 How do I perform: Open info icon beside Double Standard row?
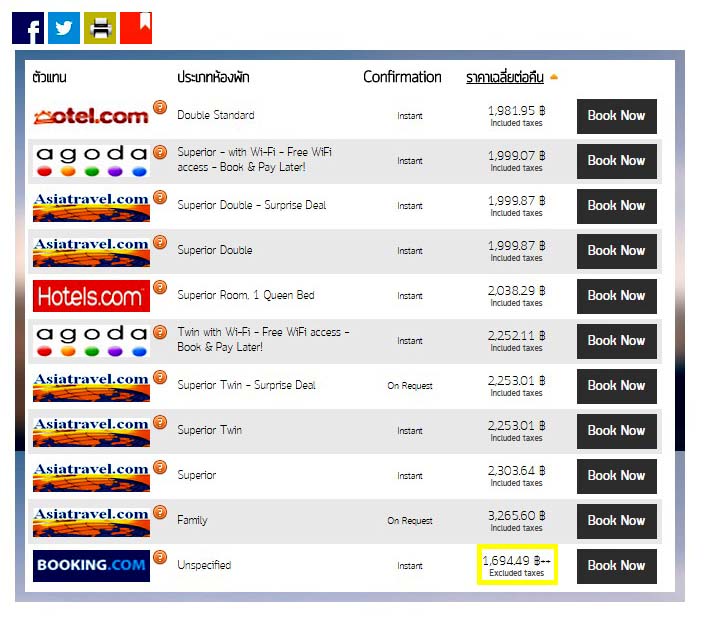[x=160, y=107]
